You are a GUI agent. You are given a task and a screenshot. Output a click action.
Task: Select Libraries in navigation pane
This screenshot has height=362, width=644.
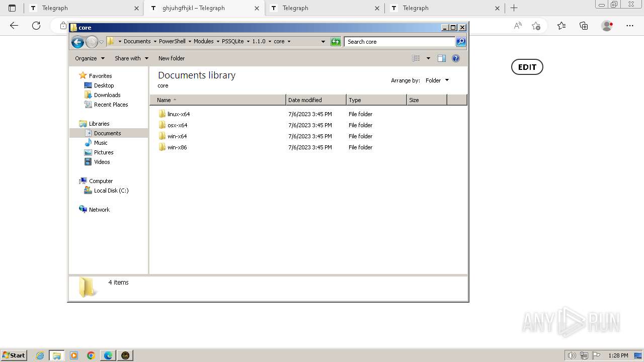coord(99,124)
